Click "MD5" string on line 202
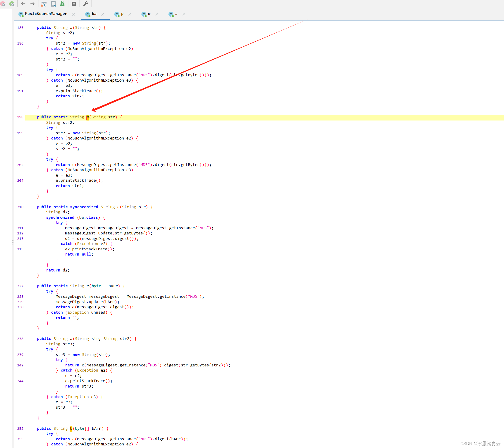This screenshot has width=504, height=448. tap(144, 165)
